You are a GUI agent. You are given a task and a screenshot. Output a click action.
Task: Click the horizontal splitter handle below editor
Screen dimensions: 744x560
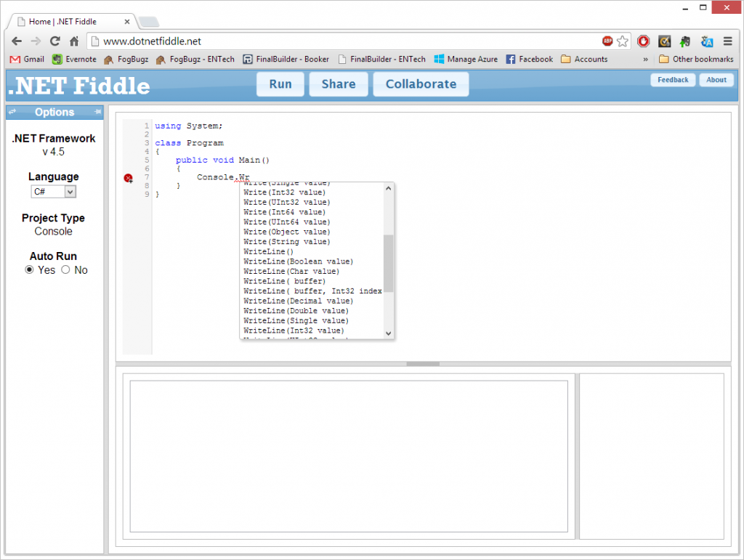click(x=423, y=364)
